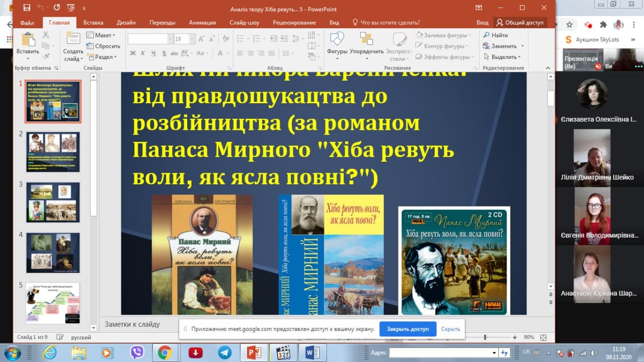Click the Cut scissors icon in clipboard group
Screen dimensions: 644x362
coord(46,35)
